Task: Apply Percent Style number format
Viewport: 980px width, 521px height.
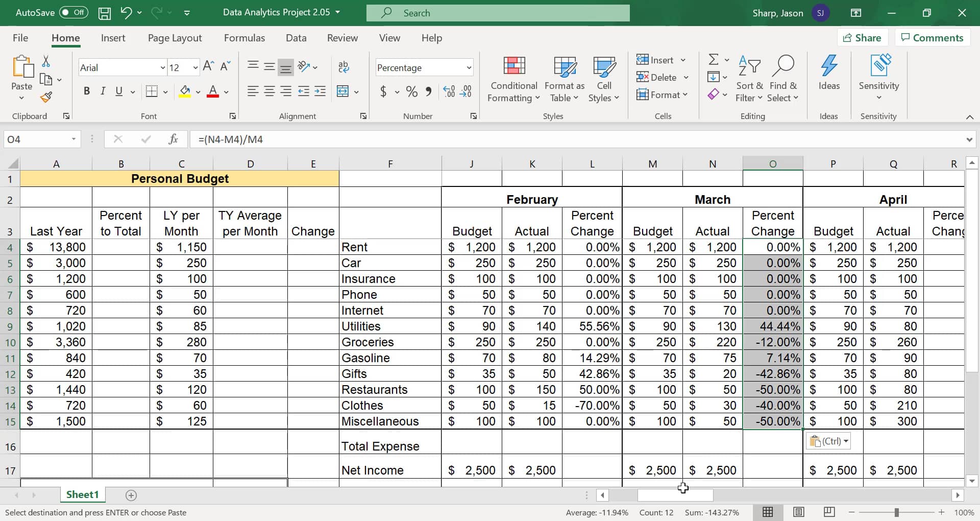Action: 411,92
